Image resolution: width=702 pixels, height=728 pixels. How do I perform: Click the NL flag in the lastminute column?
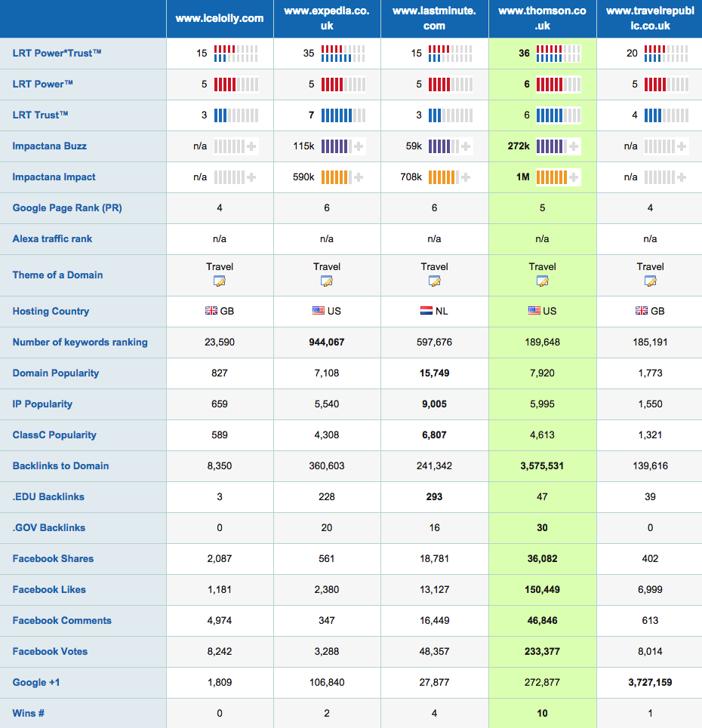coord(426,311)
